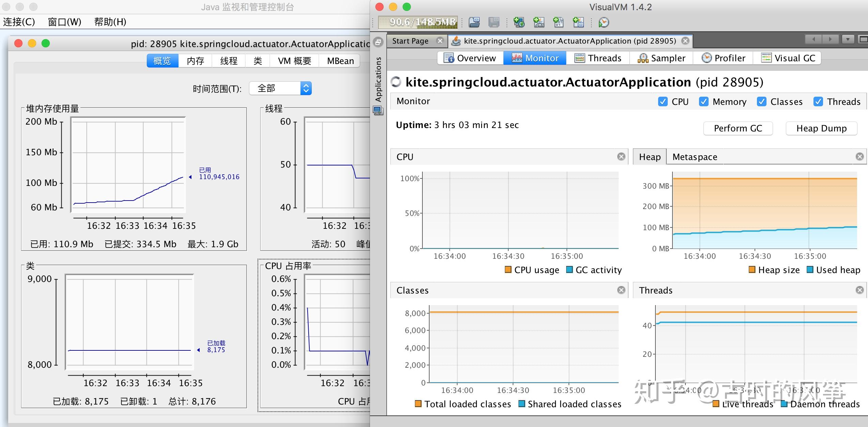The width and height of the screenshot is (868, 427).
Task: Click the '已加载: 8,175' text under classes chart
Action: tap(81, 401)
